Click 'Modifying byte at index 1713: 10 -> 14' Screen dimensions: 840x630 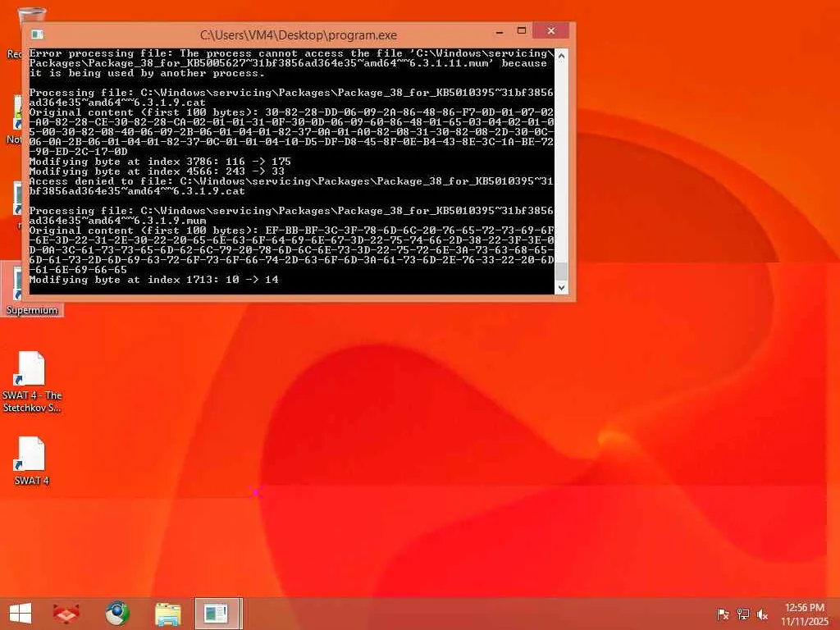coord(153,280)
